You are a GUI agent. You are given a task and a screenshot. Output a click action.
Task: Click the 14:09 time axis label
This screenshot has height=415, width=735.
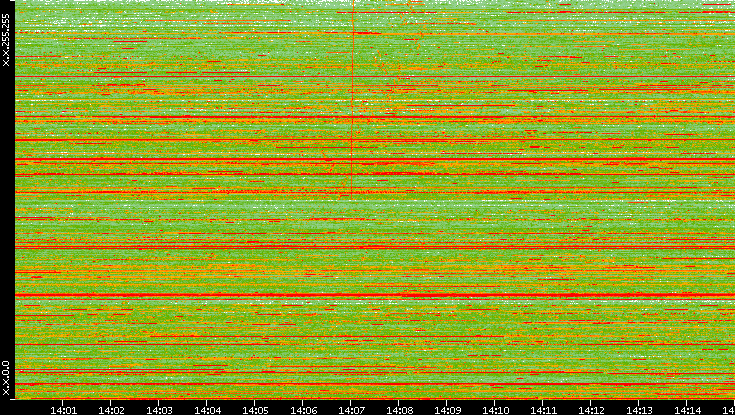[x=447, y=410]
